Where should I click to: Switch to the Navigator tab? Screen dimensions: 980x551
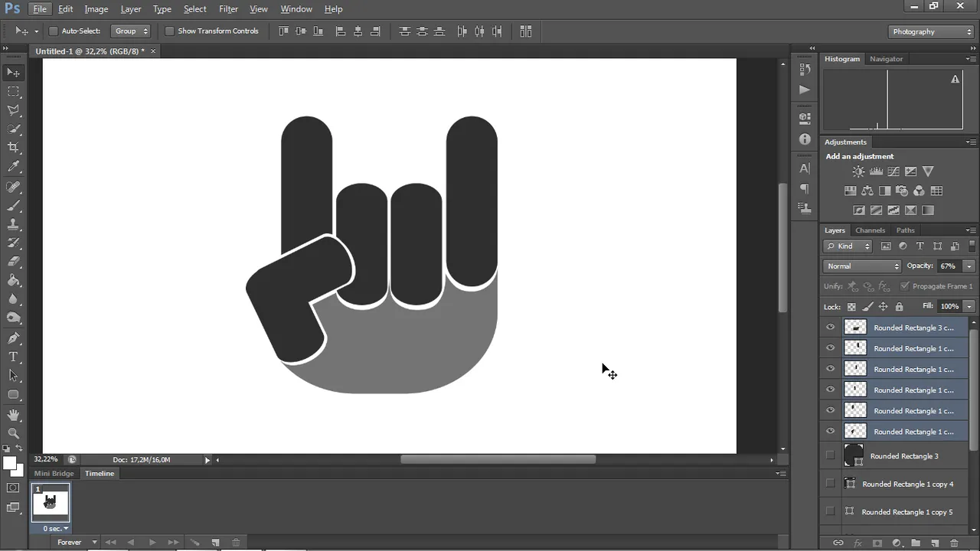click(x=886, y=59)
